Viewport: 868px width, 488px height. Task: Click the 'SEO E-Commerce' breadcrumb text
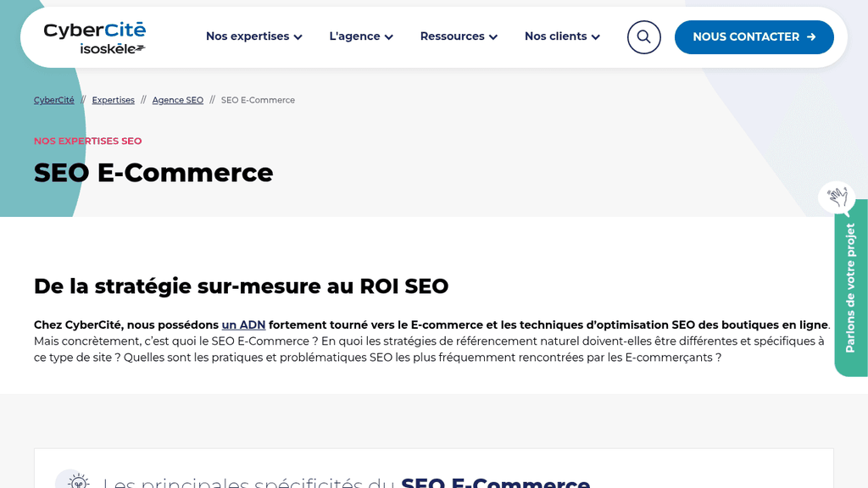tap(258, 100)
